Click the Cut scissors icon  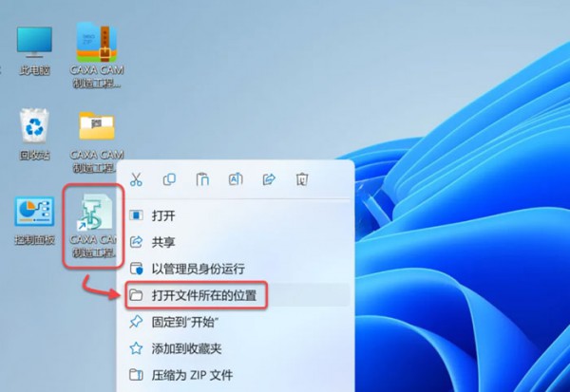tap(136, 179)
